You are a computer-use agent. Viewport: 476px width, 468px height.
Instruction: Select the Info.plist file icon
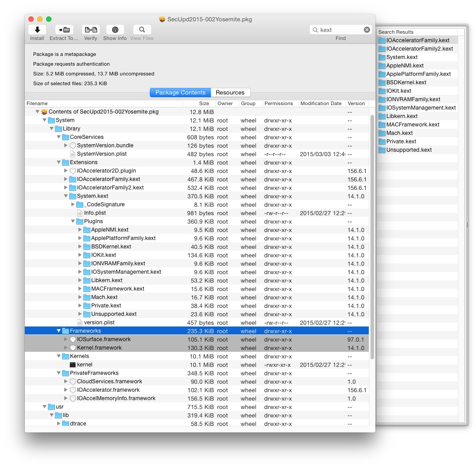click(79, 213)
